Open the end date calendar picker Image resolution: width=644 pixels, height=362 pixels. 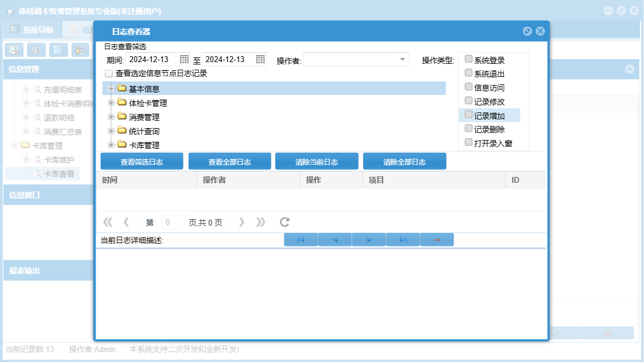260,59
